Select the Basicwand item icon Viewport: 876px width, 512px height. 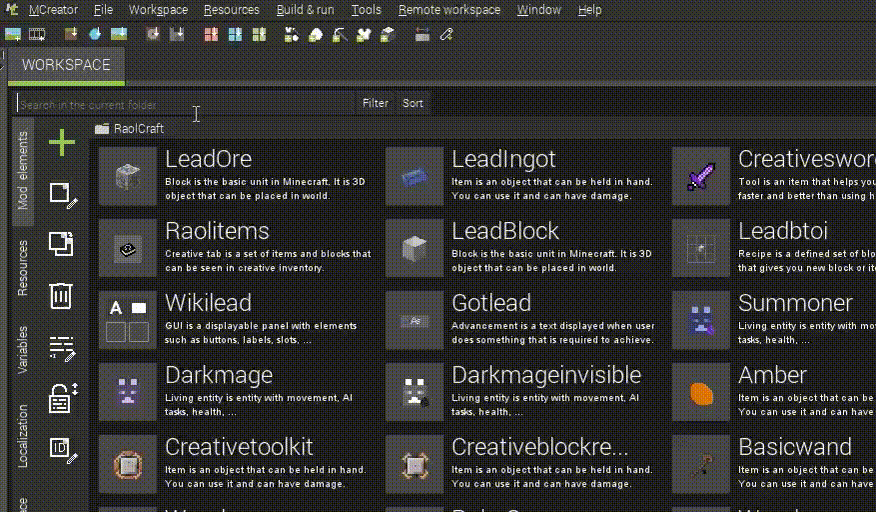701,464
